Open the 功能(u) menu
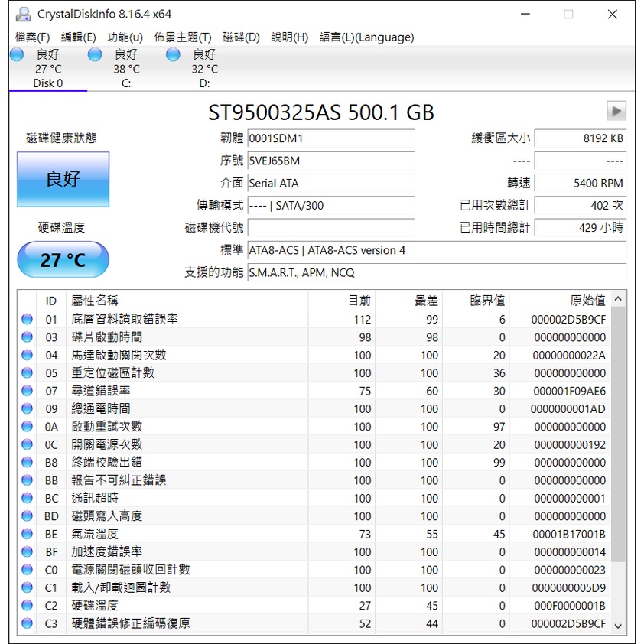 (122, 36)
